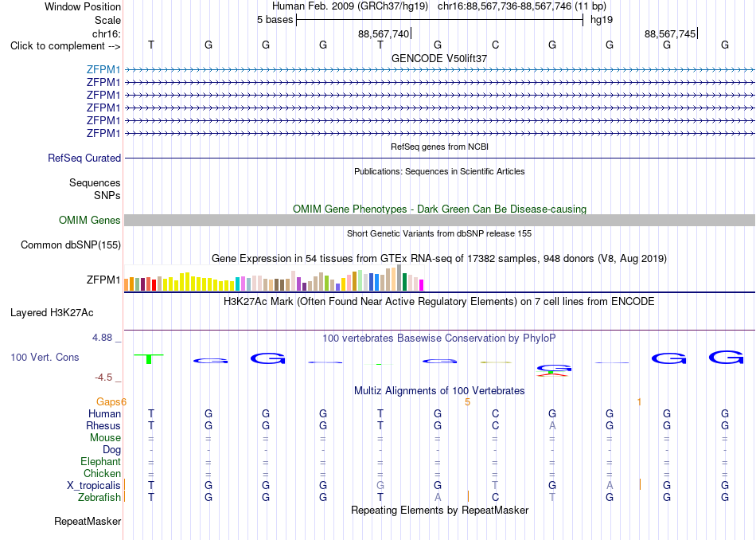Click the GTEx Gene Expression track title

(x=439, y=259)
